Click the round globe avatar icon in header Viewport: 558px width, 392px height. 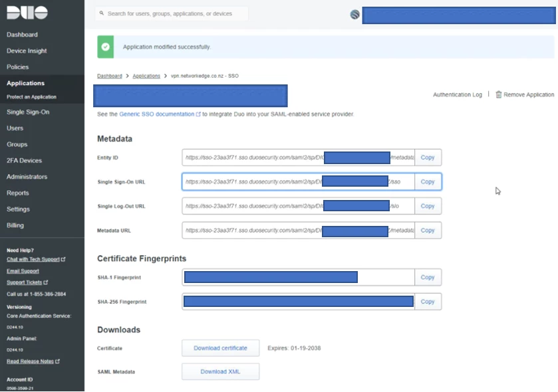coord(354,15)
